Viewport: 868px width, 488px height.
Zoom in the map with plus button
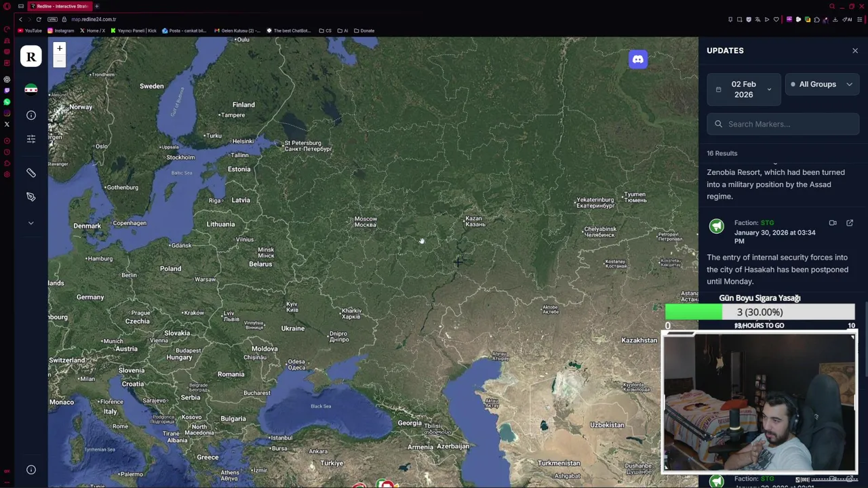pyautogui.click(x=59, y=48)
